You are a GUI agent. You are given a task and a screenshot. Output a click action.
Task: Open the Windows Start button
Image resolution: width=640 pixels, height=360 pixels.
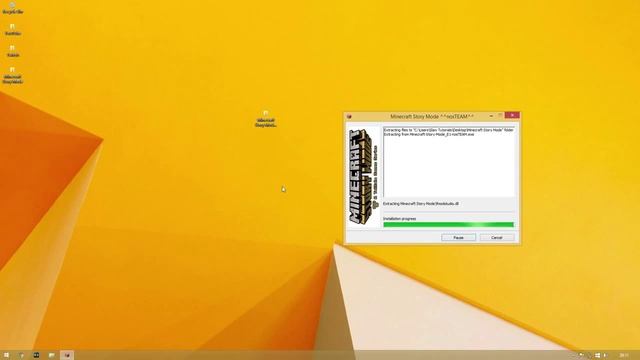coord(6,355)
